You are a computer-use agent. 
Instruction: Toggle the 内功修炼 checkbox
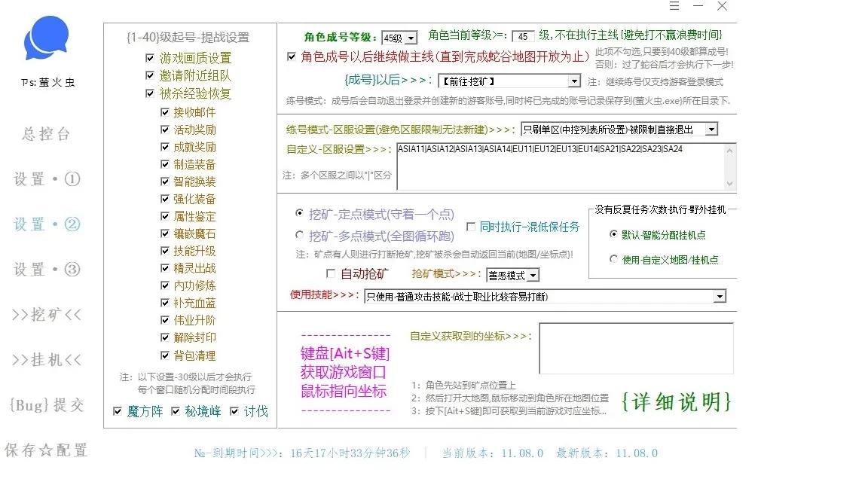coord(164,285)
